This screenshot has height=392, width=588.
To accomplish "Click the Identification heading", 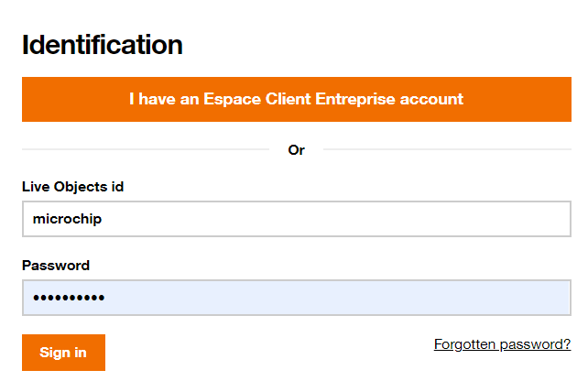I will coord(102,44).
